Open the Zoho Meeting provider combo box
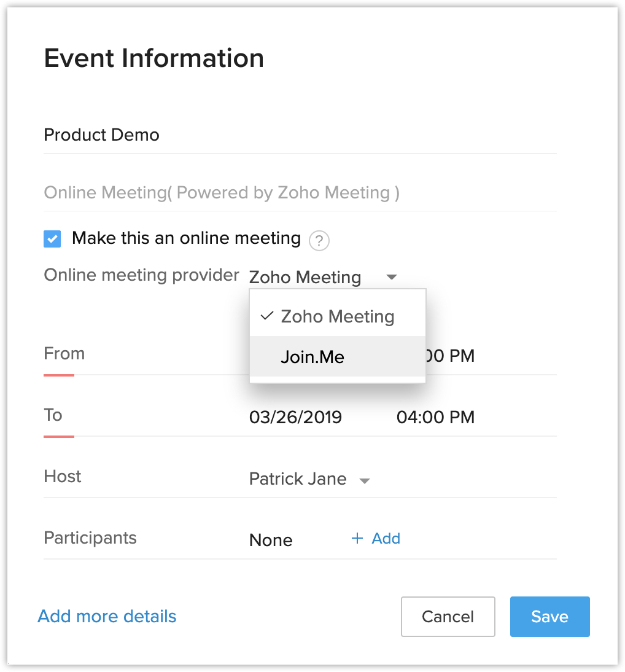The width and height of the screenshot is (625, 672). tap(305, 277)
